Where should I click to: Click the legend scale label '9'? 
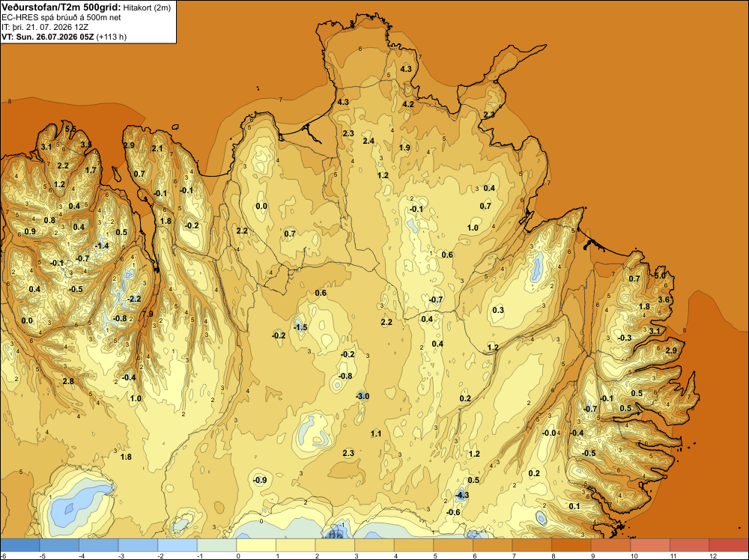point(594,556)
